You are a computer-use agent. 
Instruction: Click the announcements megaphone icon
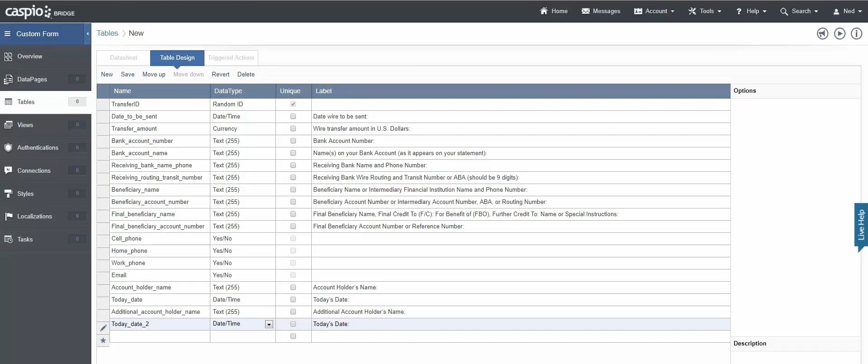822,34
